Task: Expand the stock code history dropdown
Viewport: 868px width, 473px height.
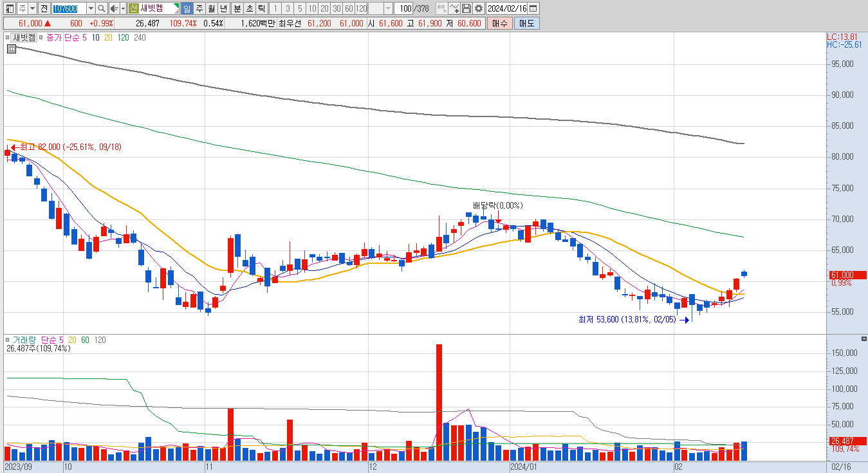Action: (91, 8)
